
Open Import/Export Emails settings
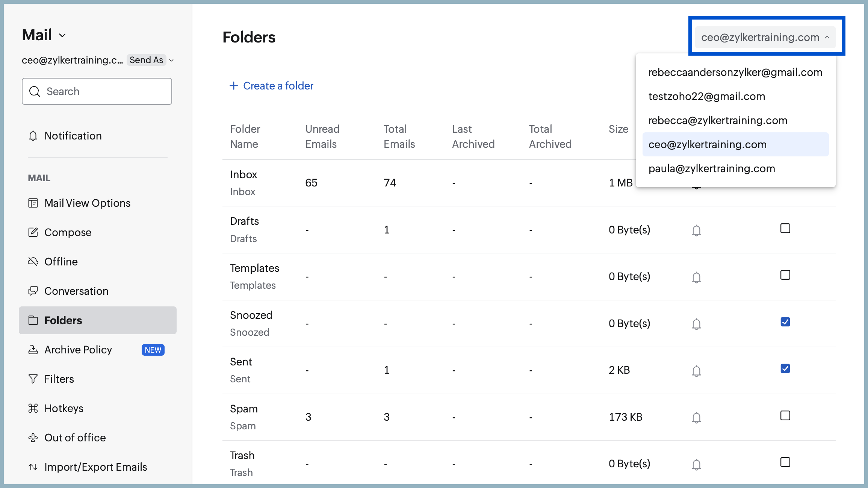point(98,467)
